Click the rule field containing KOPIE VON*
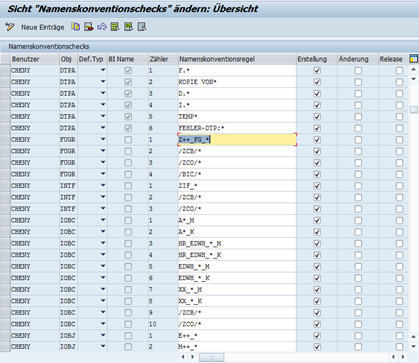The width and height of the screenshot is (419, 363). 237,82
